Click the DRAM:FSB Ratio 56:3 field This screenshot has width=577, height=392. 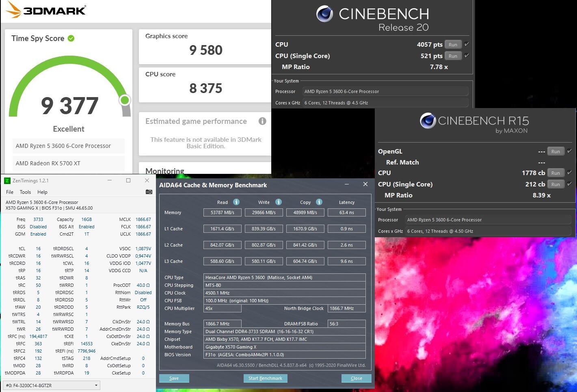coord(347,324)
